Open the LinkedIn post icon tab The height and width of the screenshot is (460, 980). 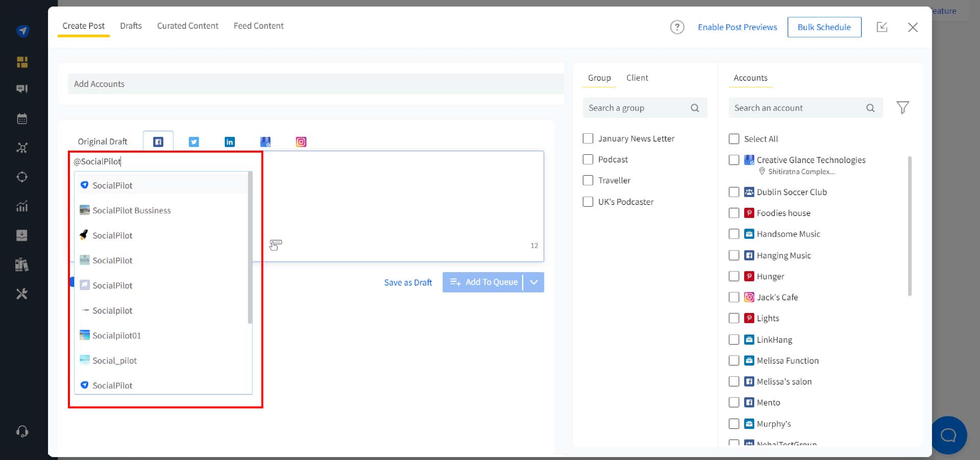(x=229, y=142)
